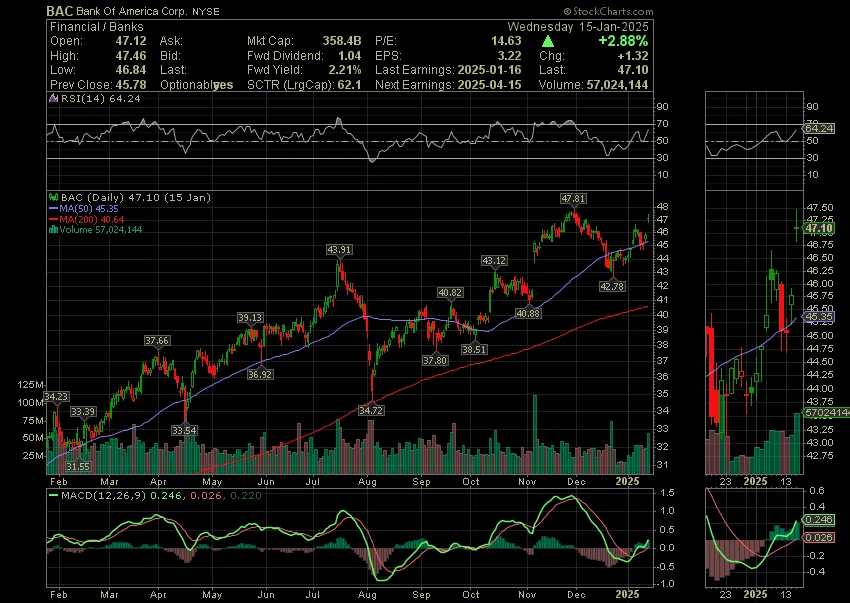Click the Wednesday 15-Jan-2025 date text
Viewport: 850px width, 603px height.
click(578, 27)
